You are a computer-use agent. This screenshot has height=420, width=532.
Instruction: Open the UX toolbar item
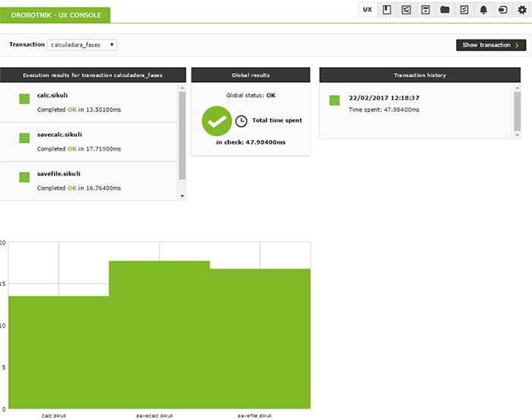tap(367, 10)
